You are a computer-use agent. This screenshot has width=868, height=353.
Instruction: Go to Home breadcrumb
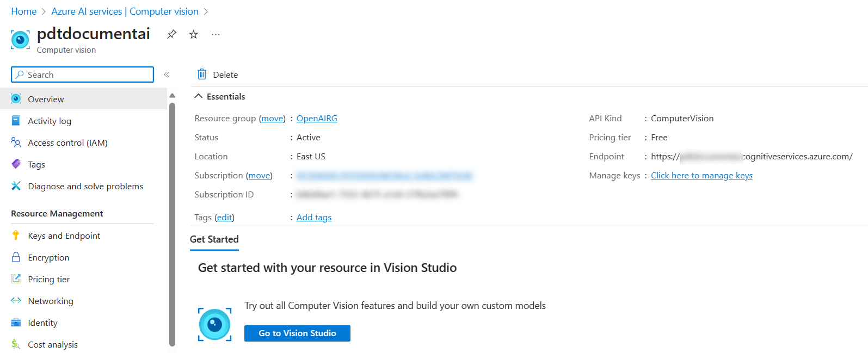pyautogui.click(x=24, y=11)
